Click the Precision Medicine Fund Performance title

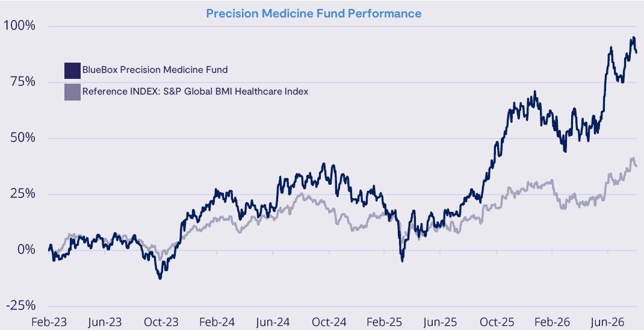314,14
